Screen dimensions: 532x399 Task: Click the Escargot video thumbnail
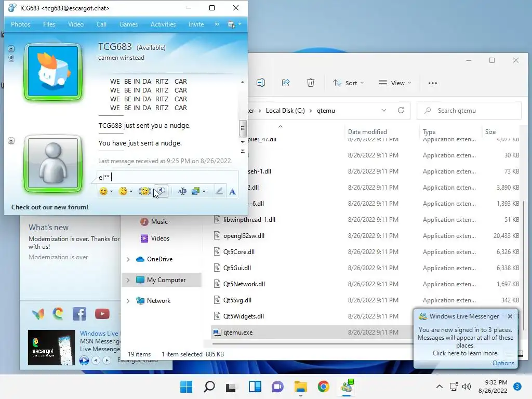coord(51,348)
